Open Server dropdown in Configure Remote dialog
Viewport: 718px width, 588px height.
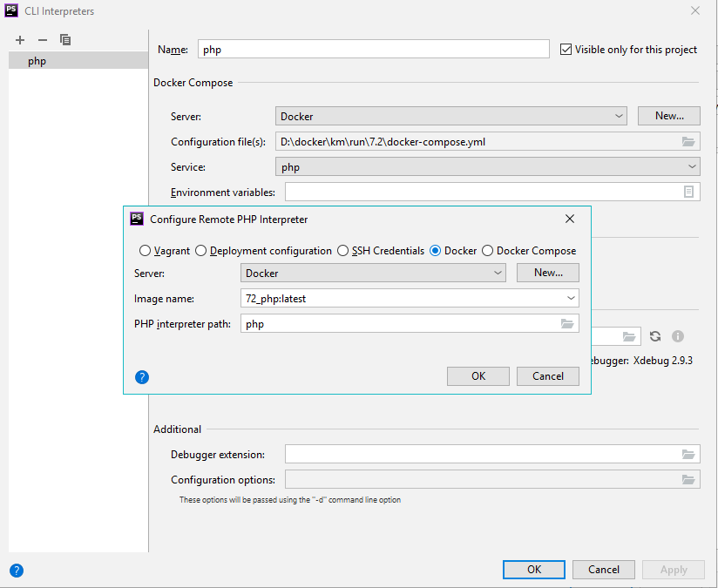click(x=498, y=273)
